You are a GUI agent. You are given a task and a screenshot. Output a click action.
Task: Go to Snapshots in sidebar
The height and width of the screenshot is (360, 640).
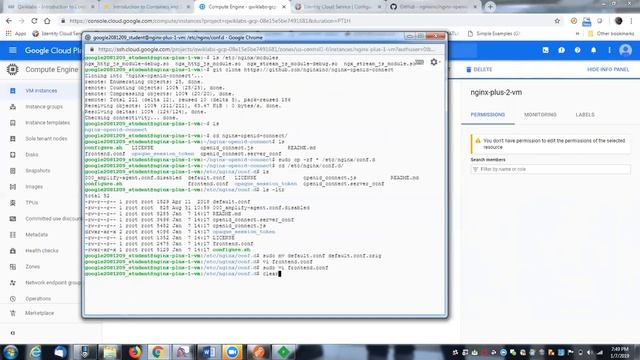(38, 171)
